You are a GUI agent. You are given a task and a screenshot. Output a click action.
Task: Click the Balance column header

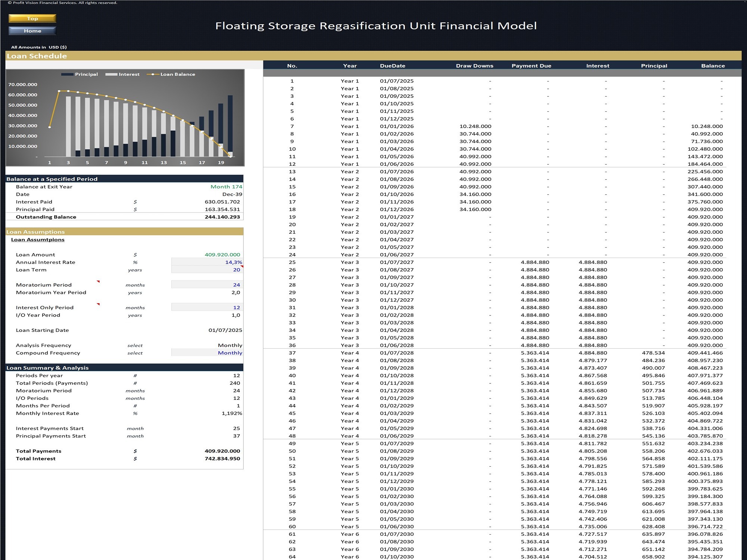pyautogui.click(x=713, y=66)
